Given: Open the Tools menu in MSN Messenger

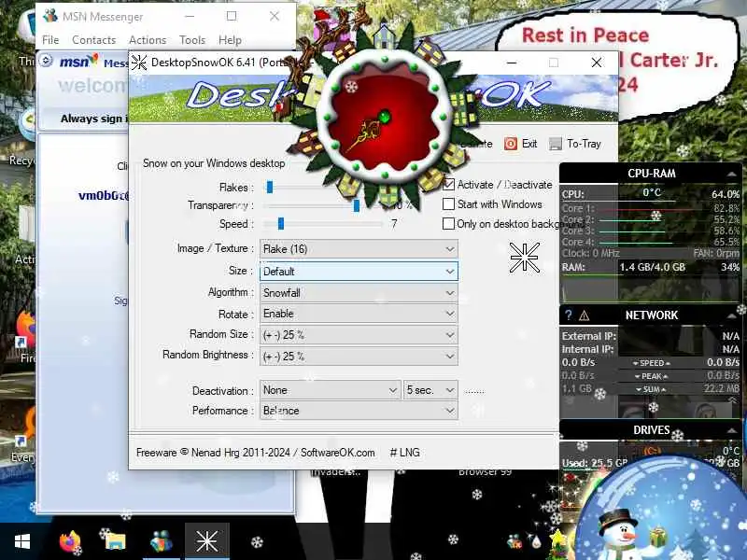Looking at the screenshot, I should coord(192,40).
